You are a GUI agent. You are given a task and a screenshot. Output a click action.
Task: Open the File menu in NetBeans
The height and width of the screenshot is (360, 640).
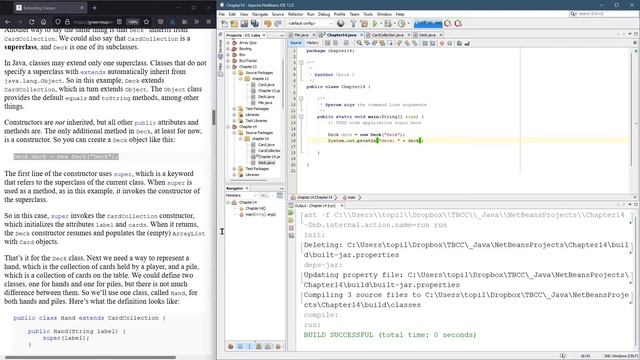pyautogui.click(x=222, y=14)
